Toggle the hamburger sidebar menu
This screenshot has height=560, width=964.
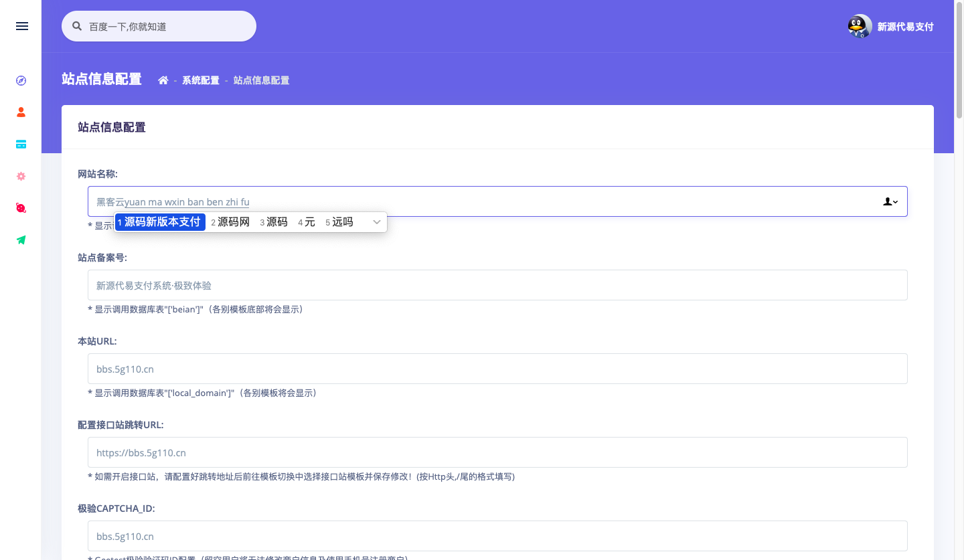[21, 26]
